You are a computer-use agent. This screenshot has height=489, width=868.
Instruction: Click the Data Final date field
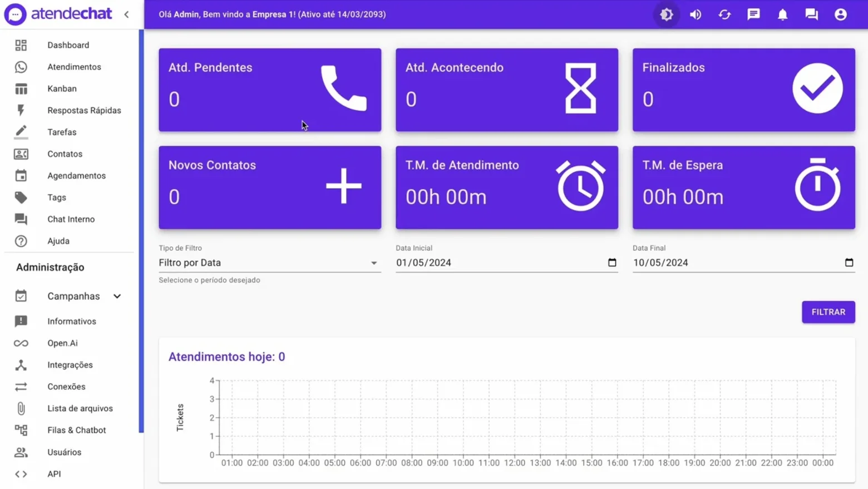[743, 263]
